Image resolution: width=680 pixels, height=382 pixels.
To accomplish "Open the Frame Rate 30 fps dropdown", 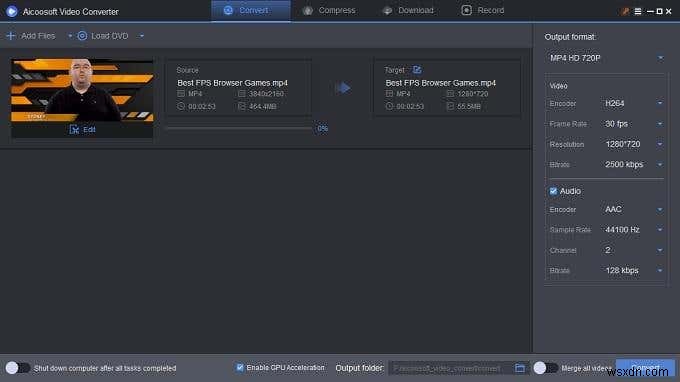I will [633, 124].
